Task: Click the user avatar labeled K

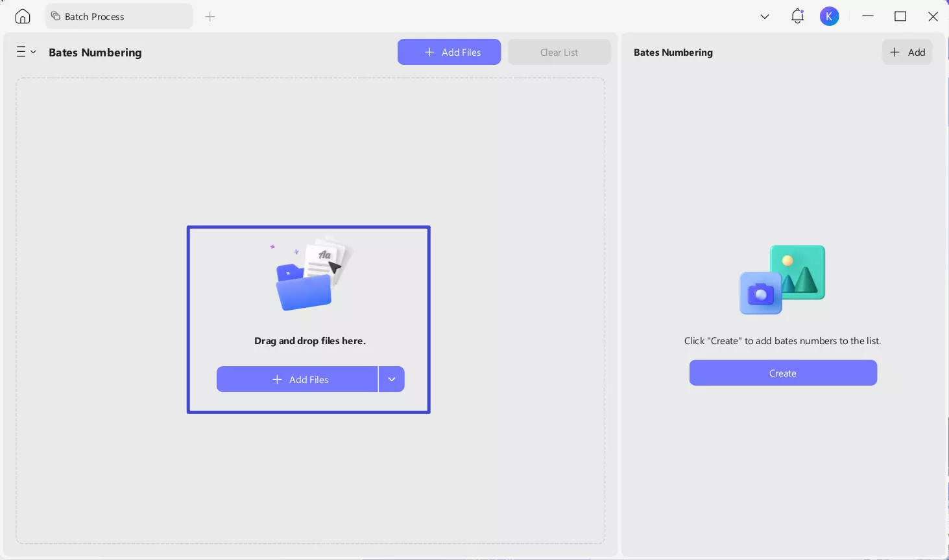Action: 829,16
